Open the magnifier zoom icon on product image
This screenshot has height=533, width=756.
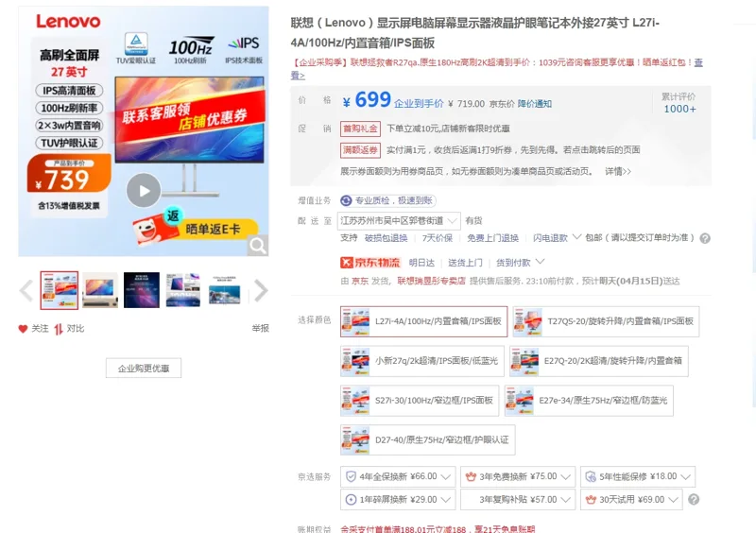coord(257,246)
